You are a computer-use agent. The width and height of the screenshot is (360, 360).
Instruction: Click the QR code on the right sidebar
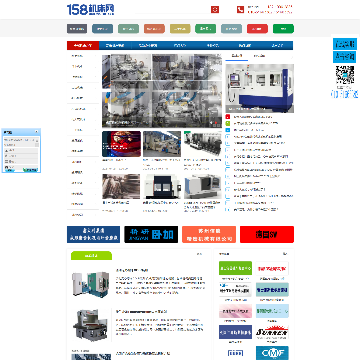click(x=345, y=75)
